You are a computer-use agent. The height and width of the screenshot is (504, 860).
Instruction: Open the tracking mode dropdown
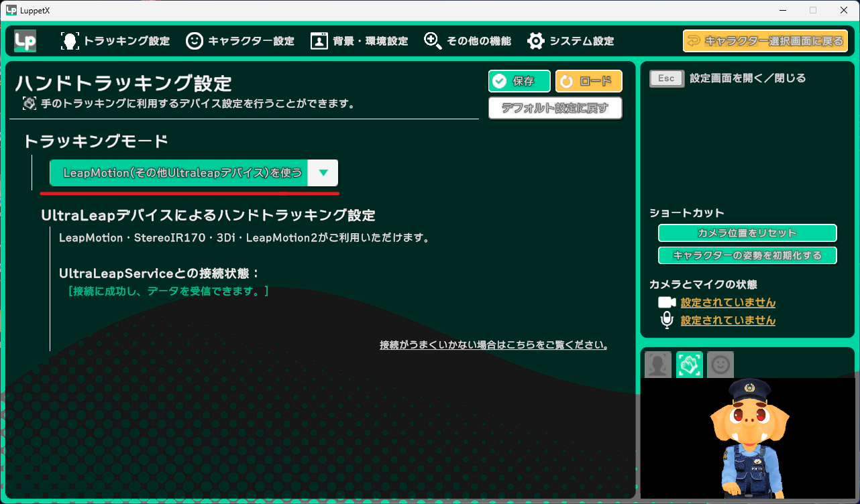[194, 173]
